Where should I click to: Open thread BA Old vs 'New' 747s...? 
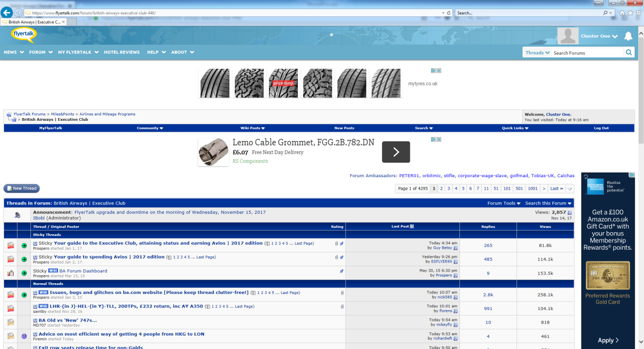[x=68, y=320]
